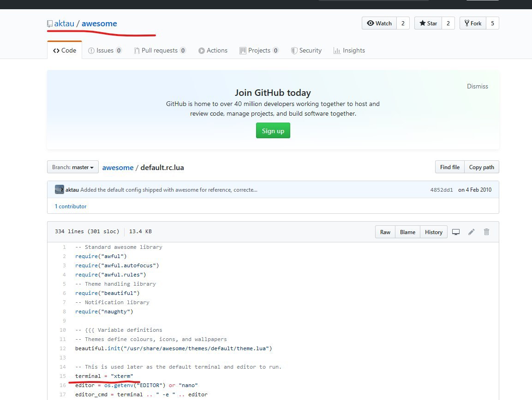
Task: Star this repository
Action: point(428,23)
